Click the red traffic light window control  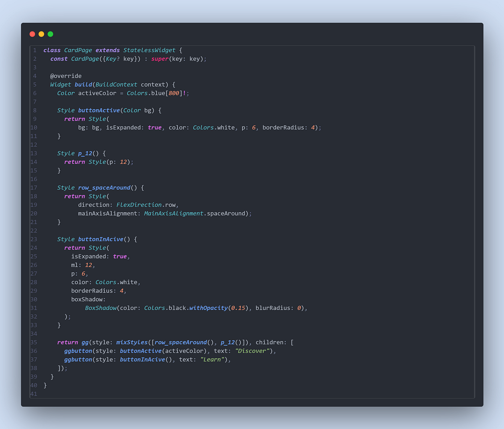click(x=32, y=34)
